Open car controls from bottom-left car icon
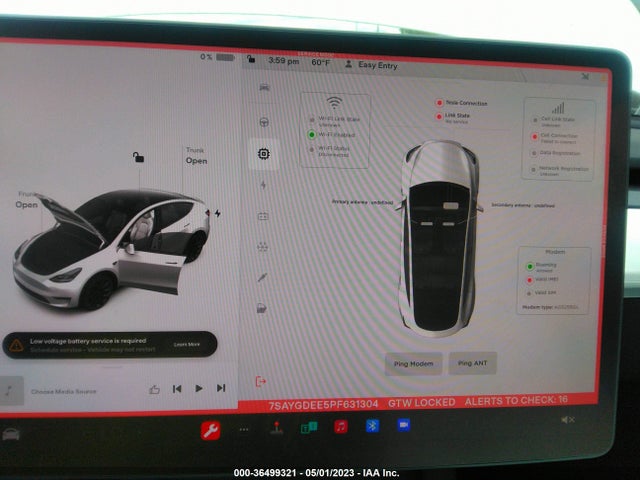Image resolution: width=640 pixels, height=480 pixels. pos(11,434)
